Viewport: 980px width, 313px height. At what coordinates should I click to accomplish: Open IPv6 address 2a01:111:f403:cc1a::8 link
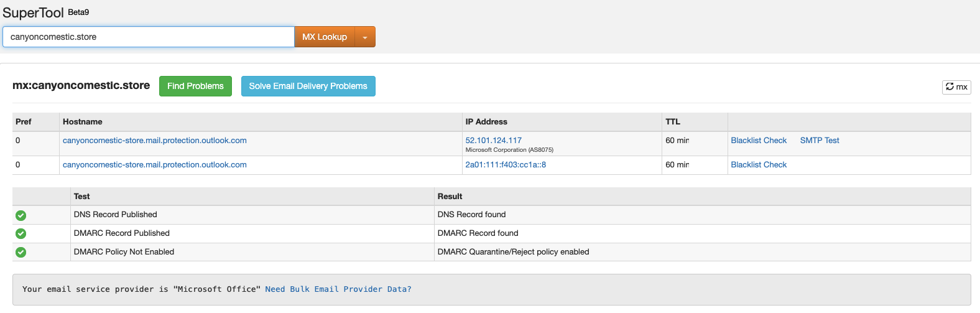click(x=506, y=165)
